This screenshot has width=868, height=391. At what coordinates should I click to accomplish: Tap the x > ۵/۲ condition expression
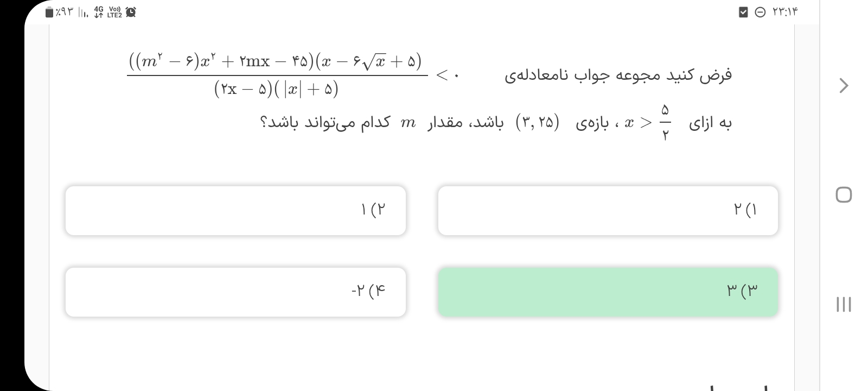pyautogui.click(x=647, y=123)
